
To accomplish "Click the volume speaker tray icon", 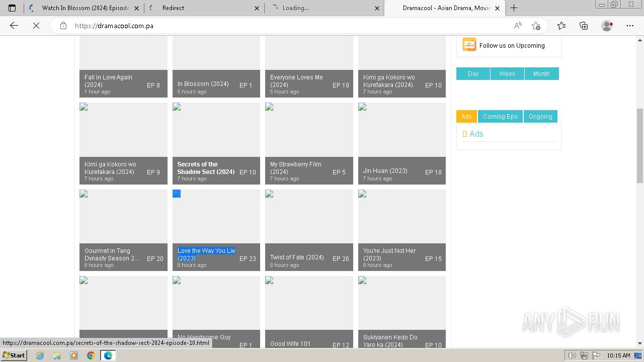I will [573, 355].
